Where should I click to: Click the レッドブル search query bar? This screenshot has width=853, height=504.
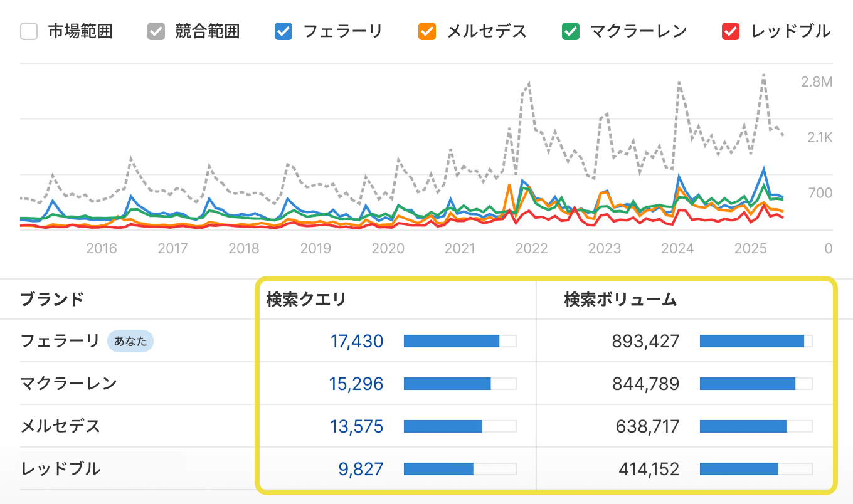tap(459, 469)
